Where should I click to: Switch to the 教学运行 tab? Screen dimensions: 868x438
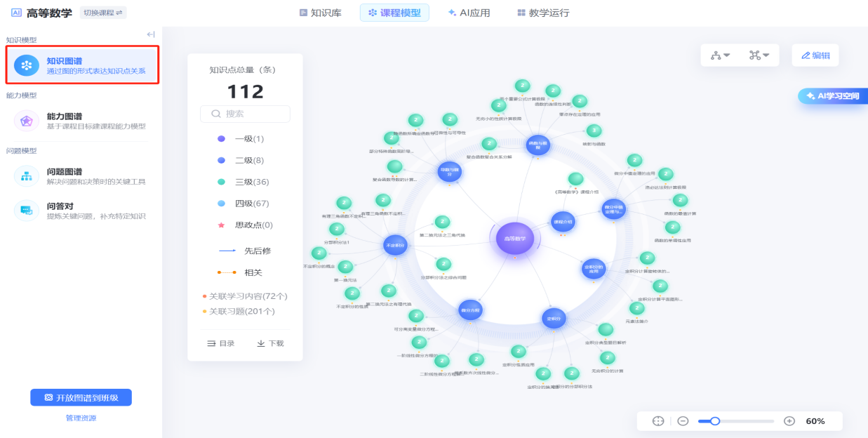tap(542, 13)
